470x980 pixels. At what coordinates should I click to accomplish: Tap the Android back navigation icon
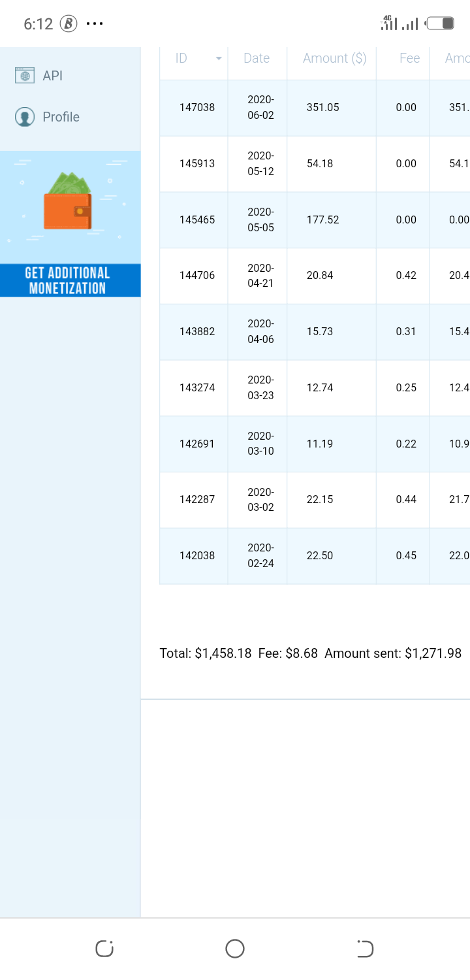[x=365, y=949]
